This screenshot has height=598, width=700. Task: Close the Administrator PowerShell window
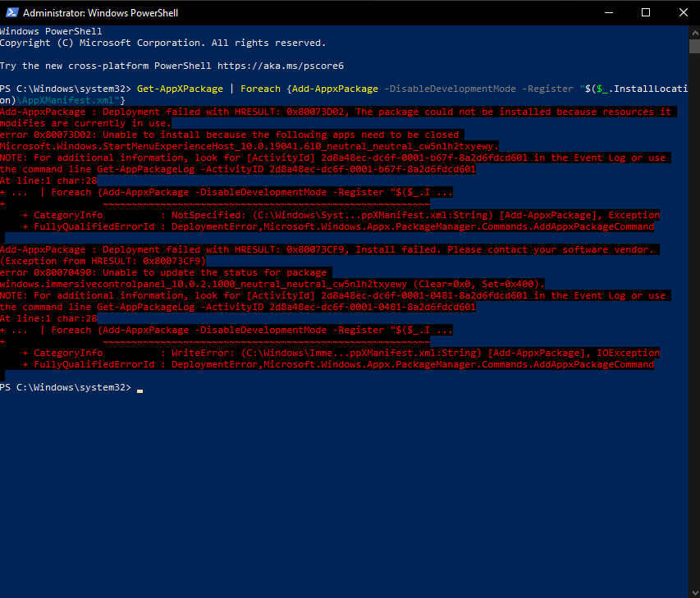tap(683, 12)
